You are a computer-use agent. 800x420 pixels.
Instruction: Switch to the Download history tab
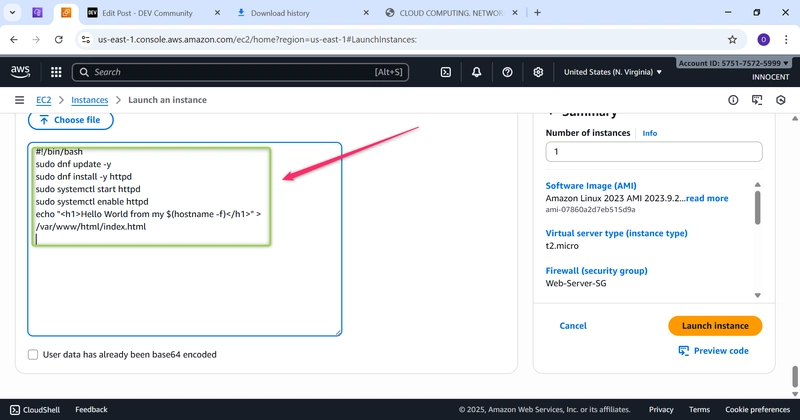(295, 13)
